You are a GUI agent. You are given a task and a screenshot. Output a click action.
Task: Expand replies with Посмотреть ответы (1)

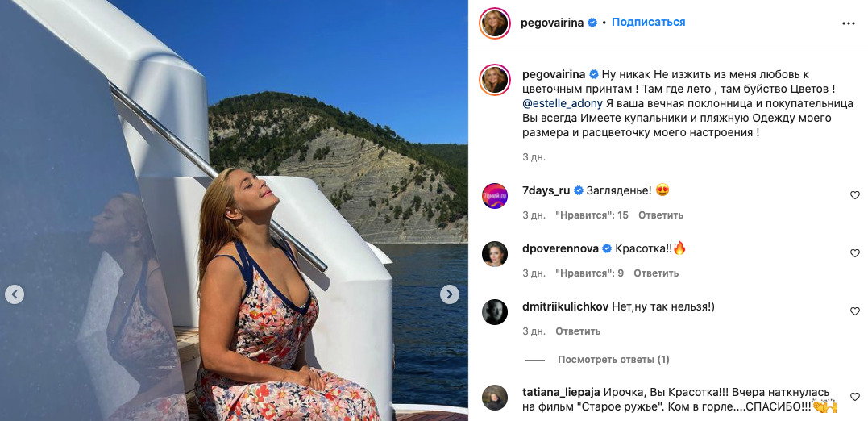(x=613, y=360)
